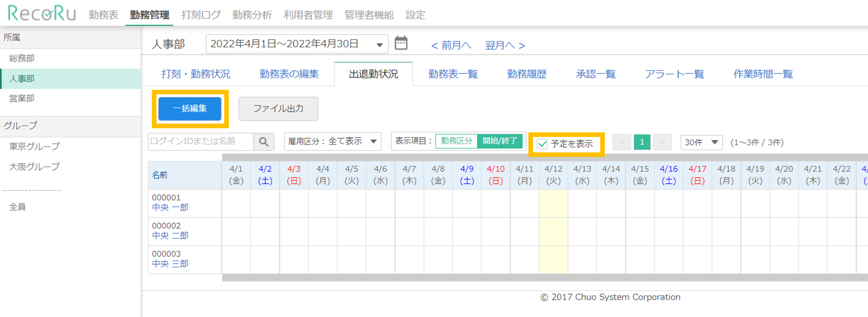This screenshot has height=317, width=868.
Task: Click the horizontal scrollbar below the table
Action: (x=544, y=278)
